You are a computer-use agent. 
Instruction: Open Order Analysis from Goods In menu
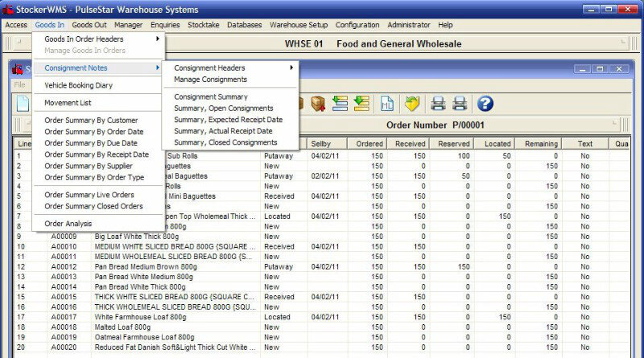tap(68, 224)
